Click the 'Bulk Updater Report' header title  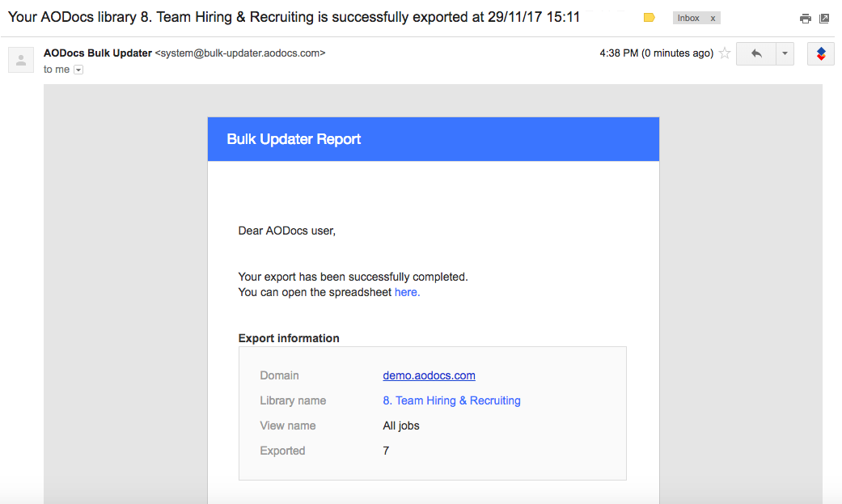point(294,139)
